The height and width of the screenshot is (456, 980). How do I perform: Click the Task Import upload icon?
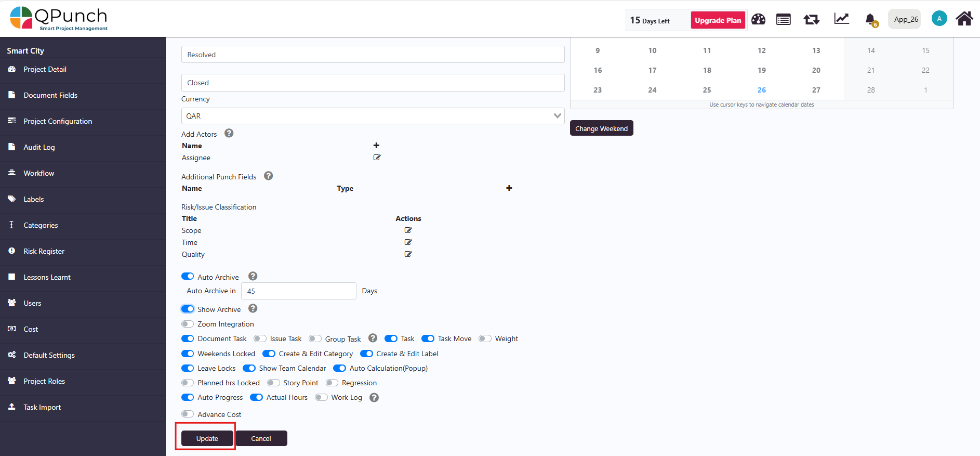tap(12, 407)
